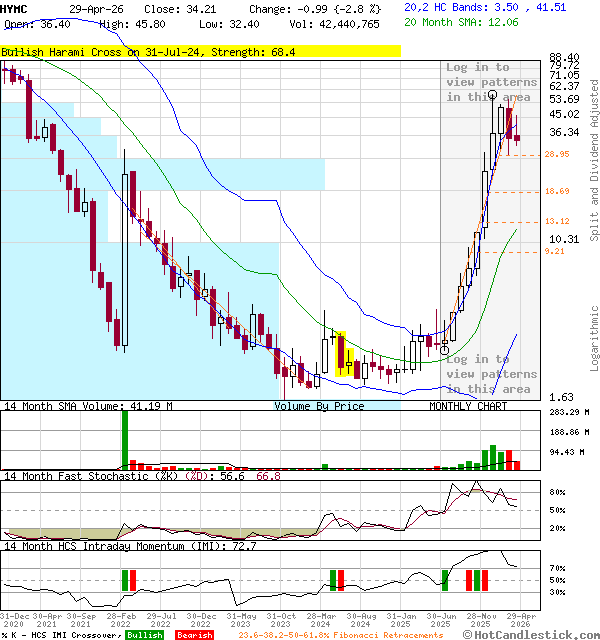Click the 14 Month Fast Stochastic label

point(70,477)
